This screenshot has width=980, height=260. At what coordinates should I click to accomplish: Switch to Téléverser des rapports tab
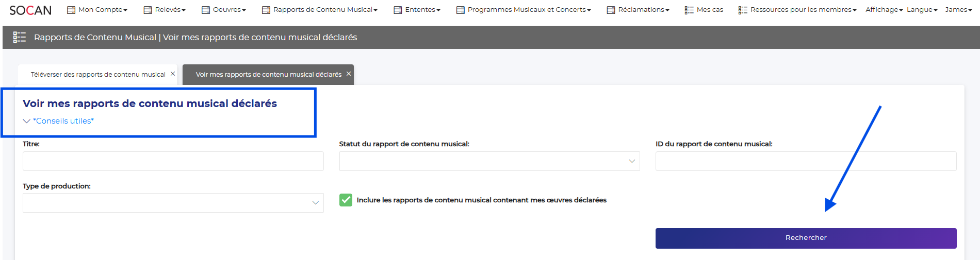pos(98,75)
